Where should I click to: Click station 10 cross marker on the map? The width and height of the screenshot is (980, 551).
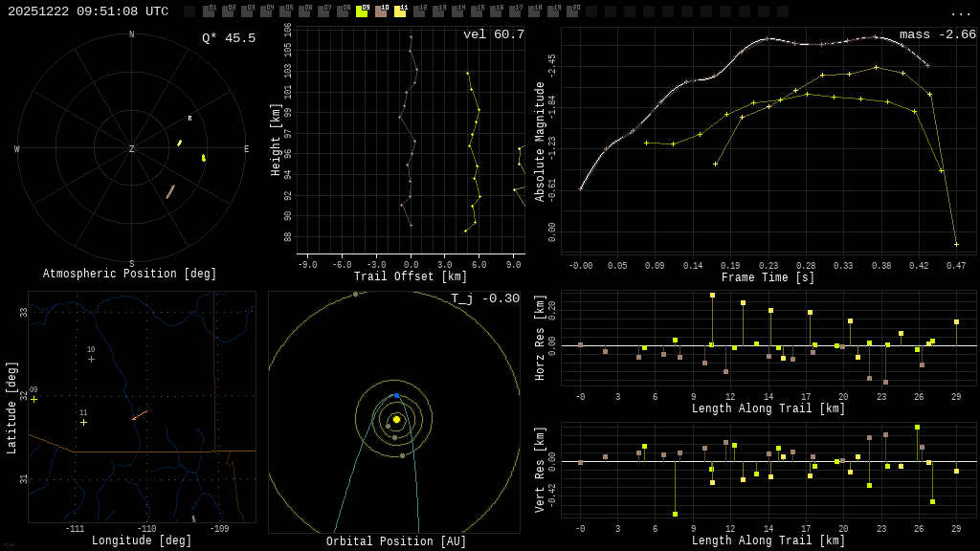point(91,359)
